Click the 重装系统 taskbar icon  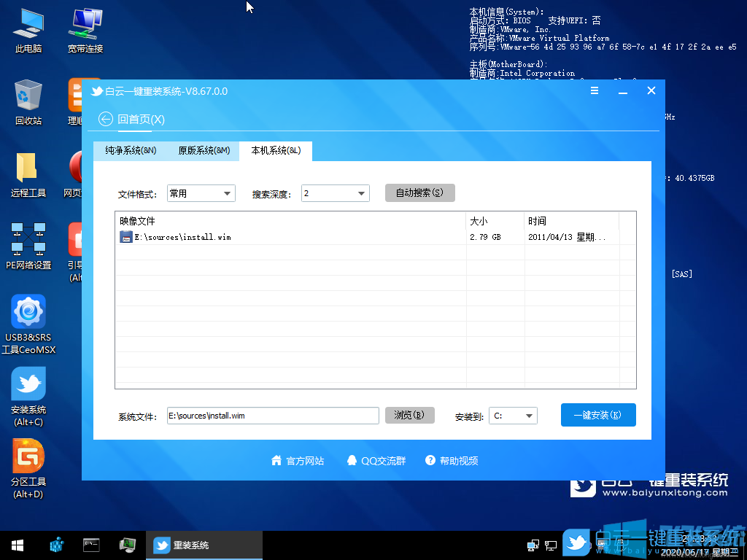[161, 545]
